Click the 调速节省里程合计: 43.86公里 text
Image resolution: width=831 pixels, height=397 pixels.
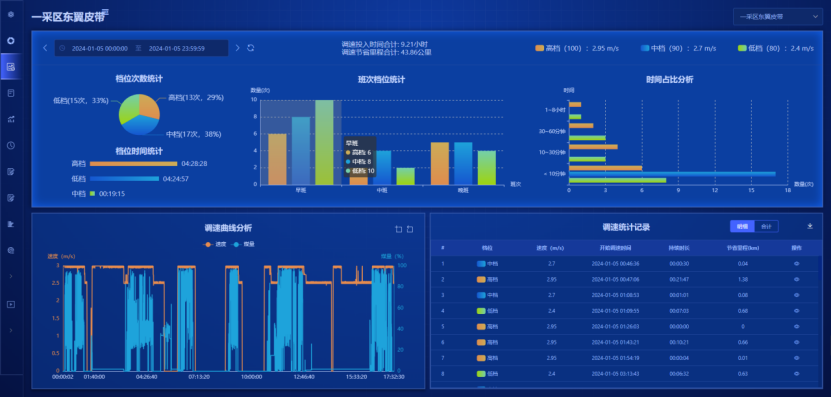click(x=386, y=52)
